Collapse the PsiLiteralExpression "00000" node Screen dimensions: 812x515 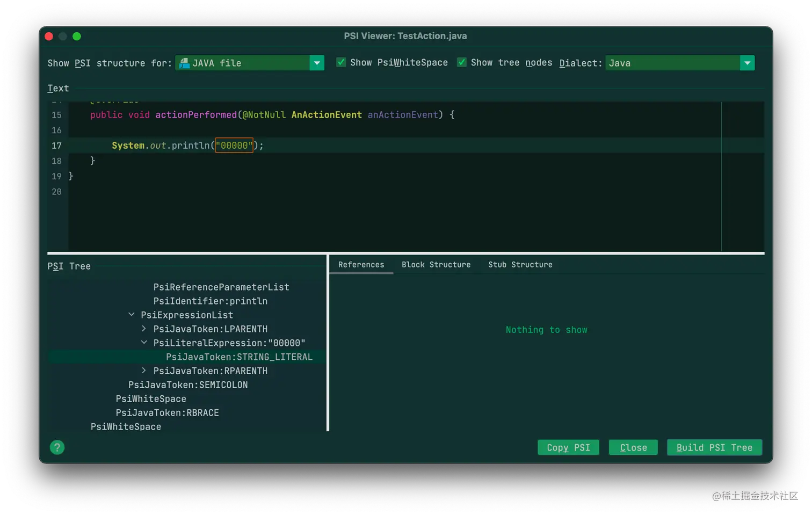click(144, 343)
